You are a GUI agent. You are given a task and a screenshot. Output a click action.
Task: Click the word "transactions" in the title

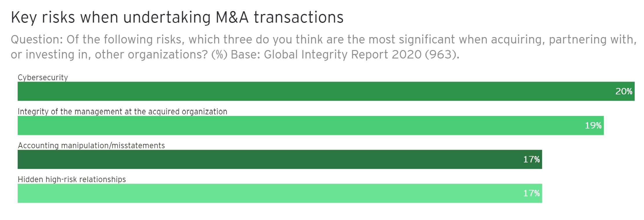tap(299, 17)
